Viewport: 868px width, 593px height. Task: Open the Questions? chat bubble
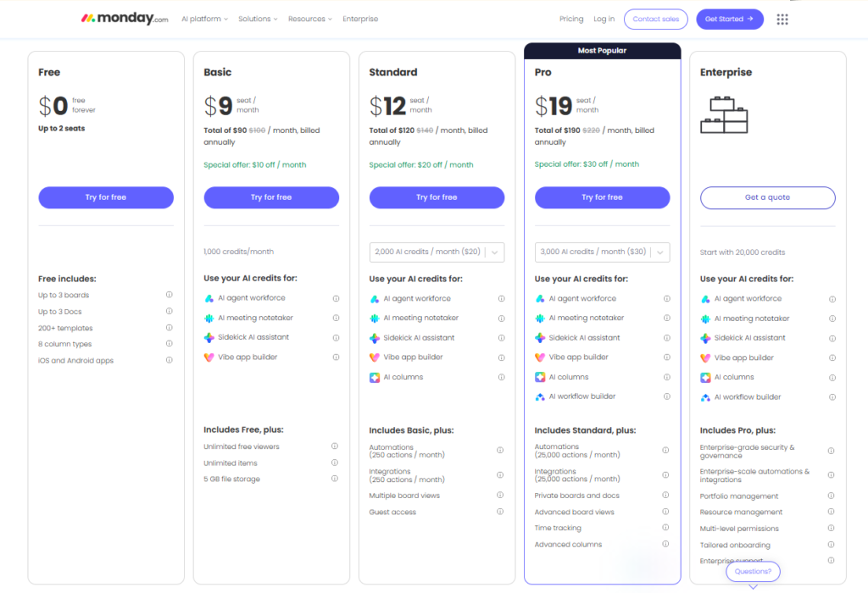point(753,572)
